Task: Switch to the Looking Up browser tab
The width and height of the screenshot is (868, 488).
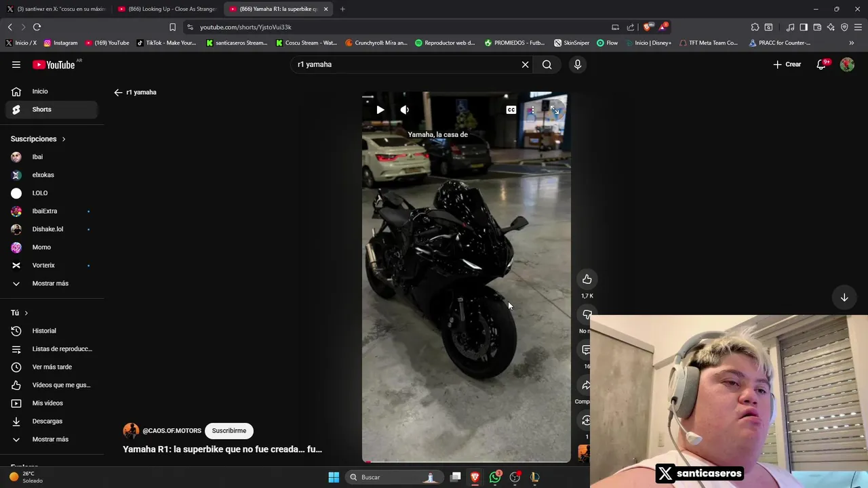Action: [167, 9]
